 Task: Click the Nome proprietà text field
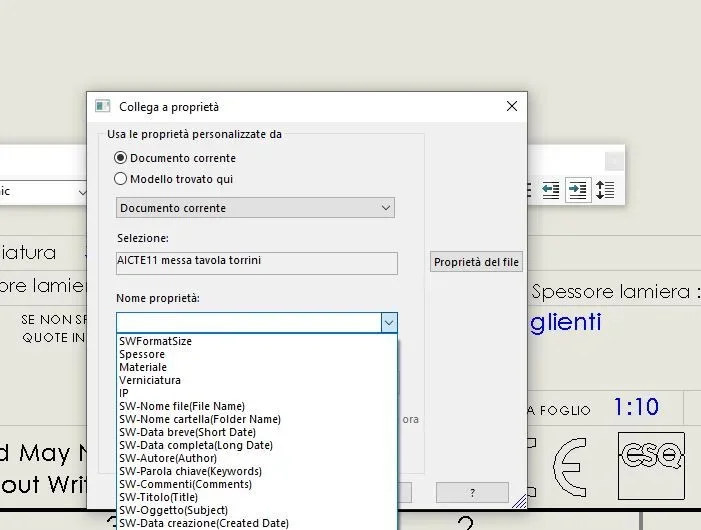[249, 323]
